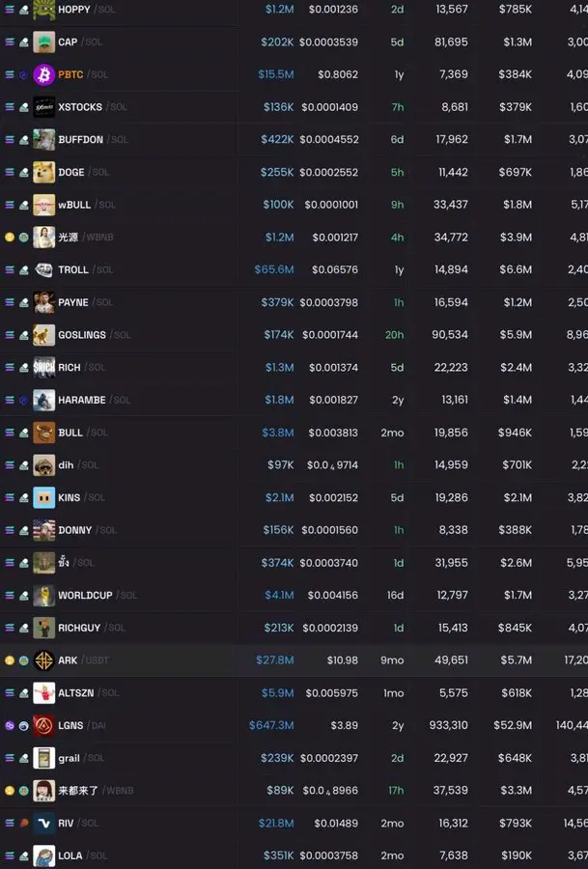Click the $190K volume in LOLA row

(517, 855)
